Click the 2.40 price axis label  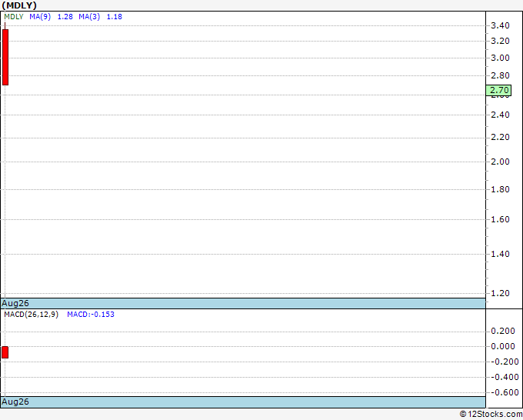[500, 115]
